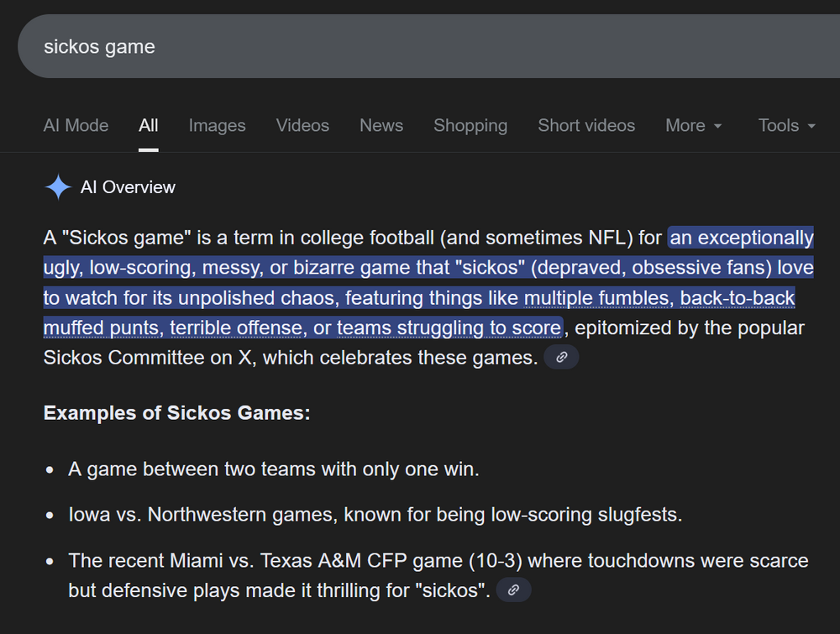Expand the More dropdown arrow
The width and height of the screenshot is (840, 634).
(x=717, y=126)
